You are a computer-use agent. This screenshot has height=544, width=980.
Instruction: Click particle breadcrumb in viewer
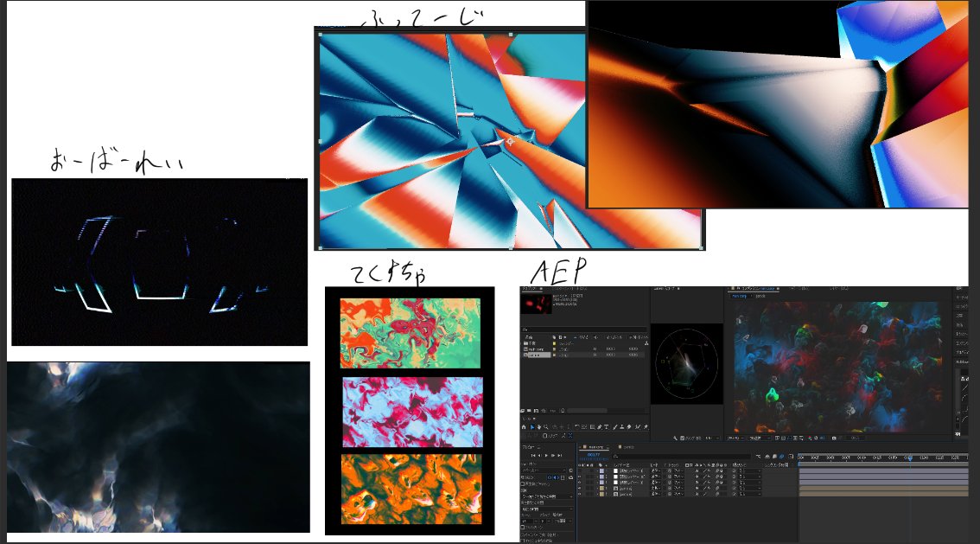[x=760, y=296]
